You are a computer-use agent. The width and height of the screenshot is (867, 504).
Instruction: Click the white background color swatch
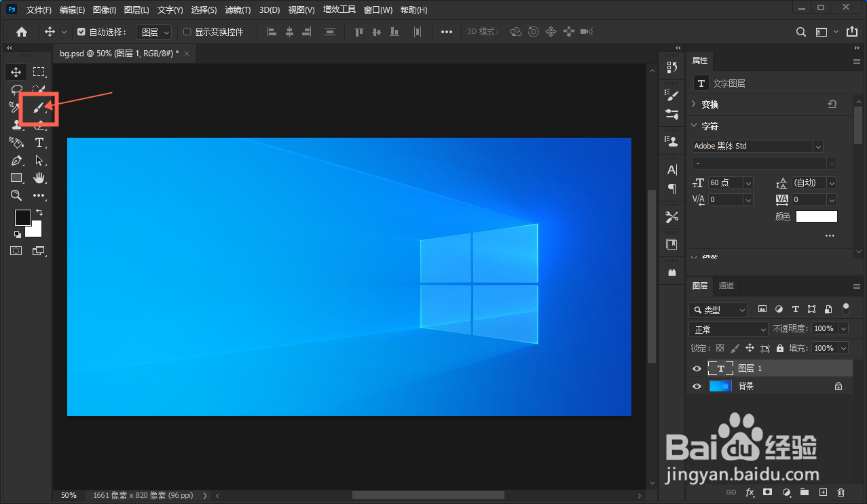click(35, 231)
